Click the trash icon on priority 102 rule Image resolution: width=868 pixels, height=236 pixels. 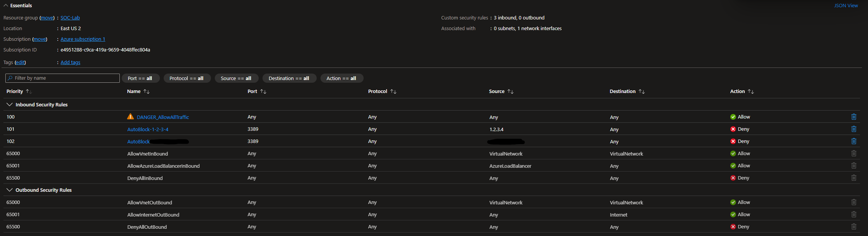[854, 141]
